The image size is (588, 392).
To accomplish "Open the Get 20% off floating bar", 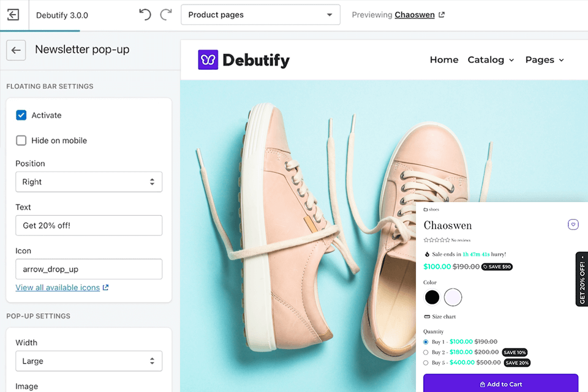I will [582, 279].
